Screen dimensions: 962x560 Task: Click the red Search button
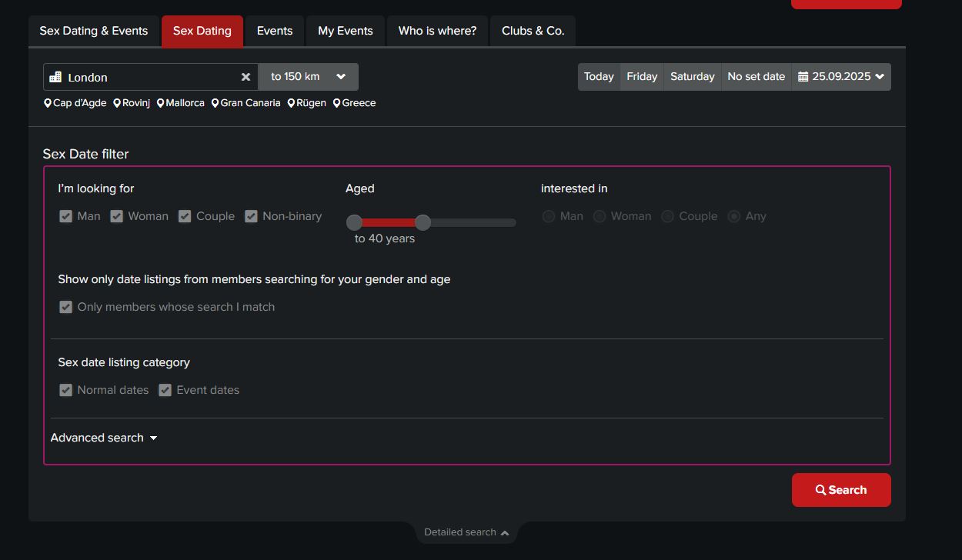pos(841,490)
